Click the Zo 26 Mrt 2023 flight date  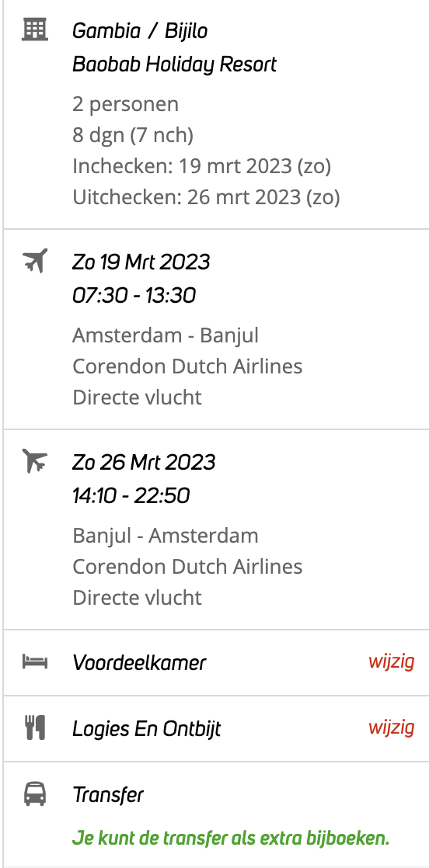point(144,462)
